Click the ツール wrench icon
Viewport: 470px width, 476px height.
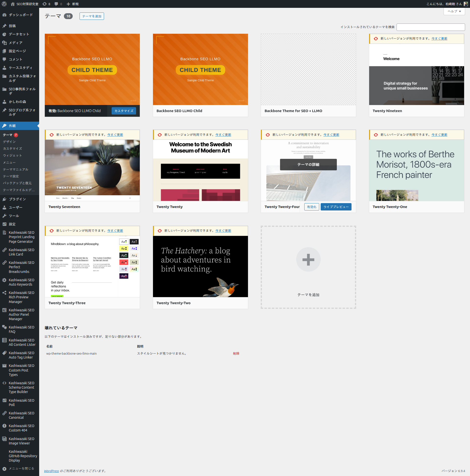point(4,216)
